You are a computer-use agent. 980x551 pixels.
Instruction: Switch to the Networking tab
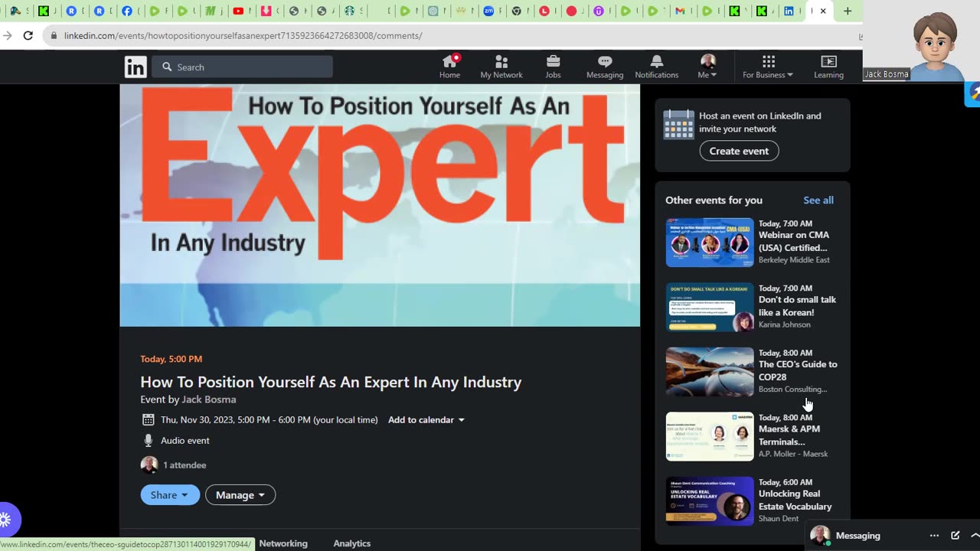point(283,543)
